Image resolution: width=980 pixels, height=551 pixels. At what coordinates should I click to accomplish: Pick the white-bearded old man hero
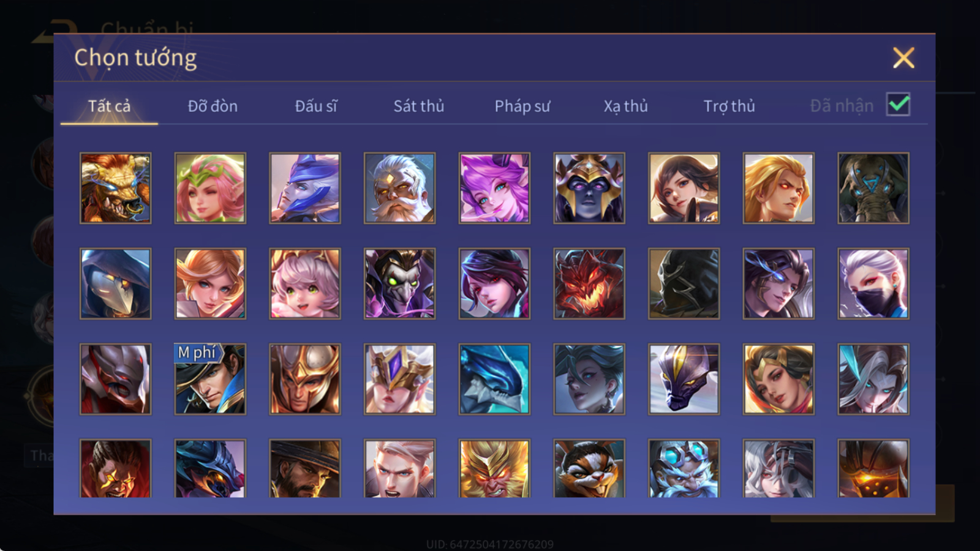pyautogui.click(x=399, y=188)
